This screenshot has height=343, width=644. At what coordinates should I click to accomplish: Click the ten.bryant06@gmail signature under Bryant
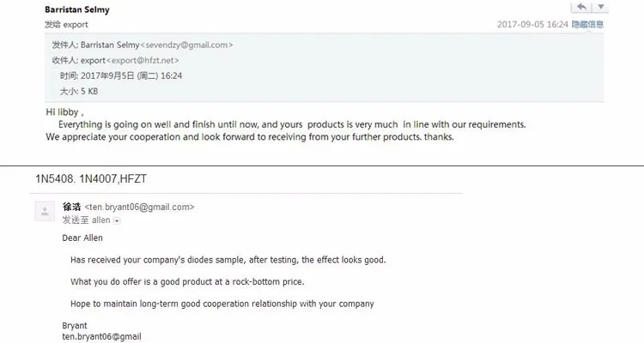click(101, 336)
